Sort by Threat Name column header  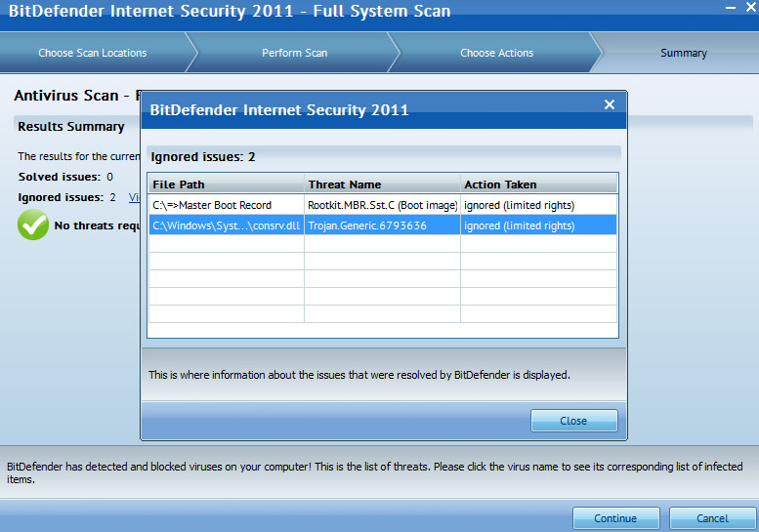click(382, 184)
